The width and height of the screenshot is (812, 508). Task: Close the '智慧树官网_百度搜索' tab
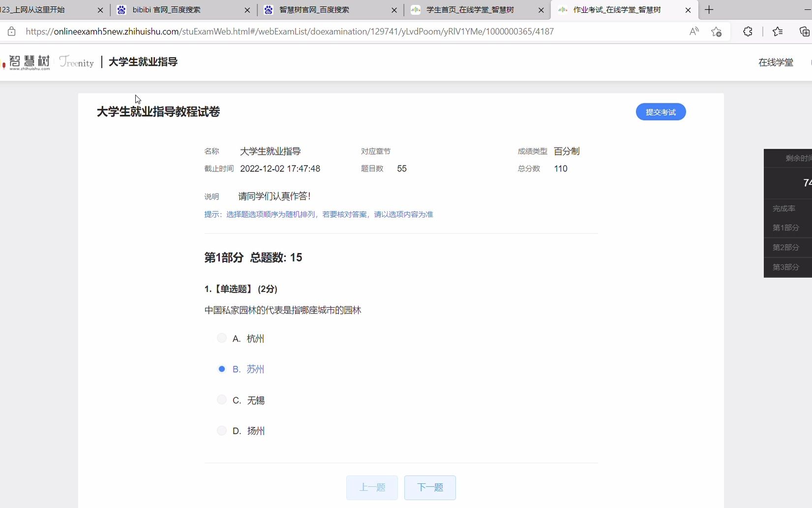(394, 10)
